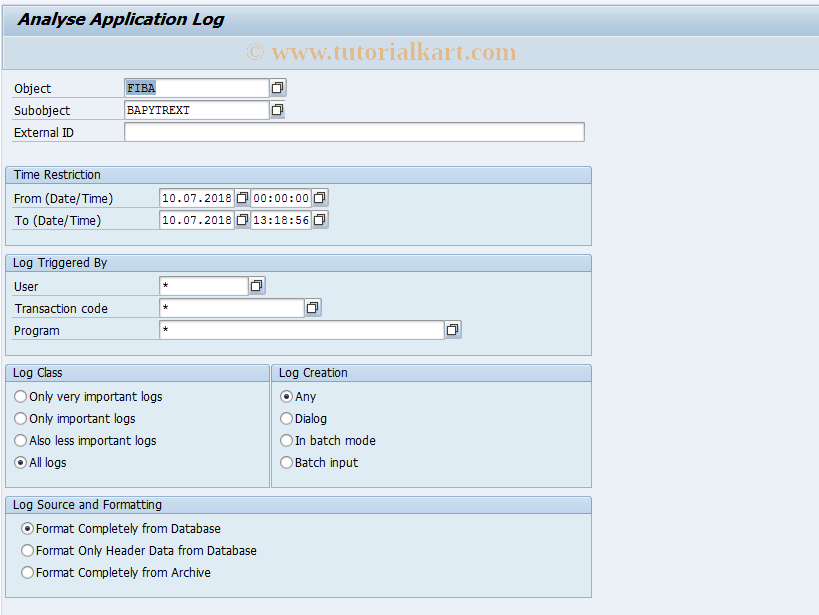
Task: Select Only important logs
Action: click(x=20, y=418)
